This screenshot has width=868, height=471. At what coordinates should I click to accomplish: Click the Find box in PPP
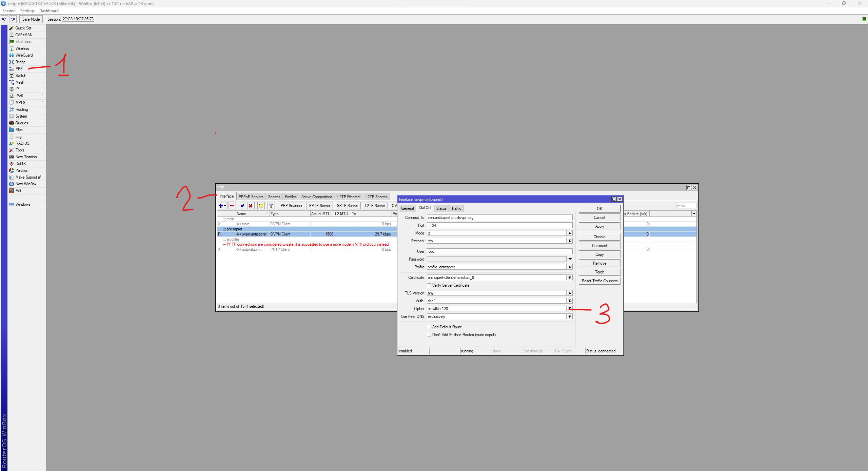686,206
